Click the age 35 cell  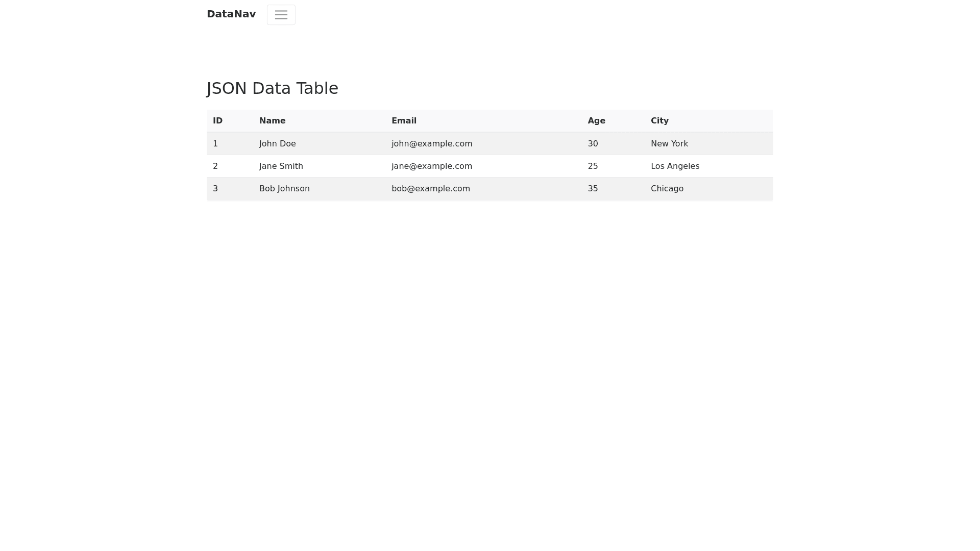[593, 189]
